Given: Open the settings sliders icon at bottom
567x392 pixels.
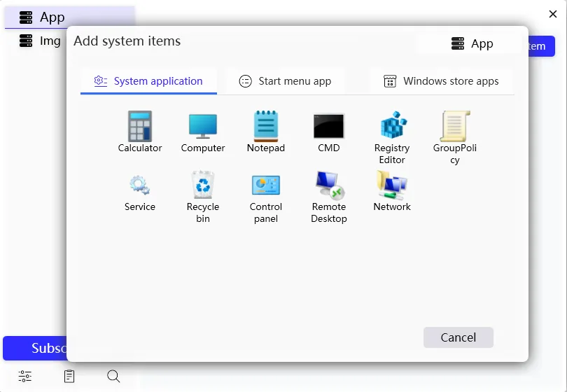Looking at the screenshot, I should [x=25, y=376].
